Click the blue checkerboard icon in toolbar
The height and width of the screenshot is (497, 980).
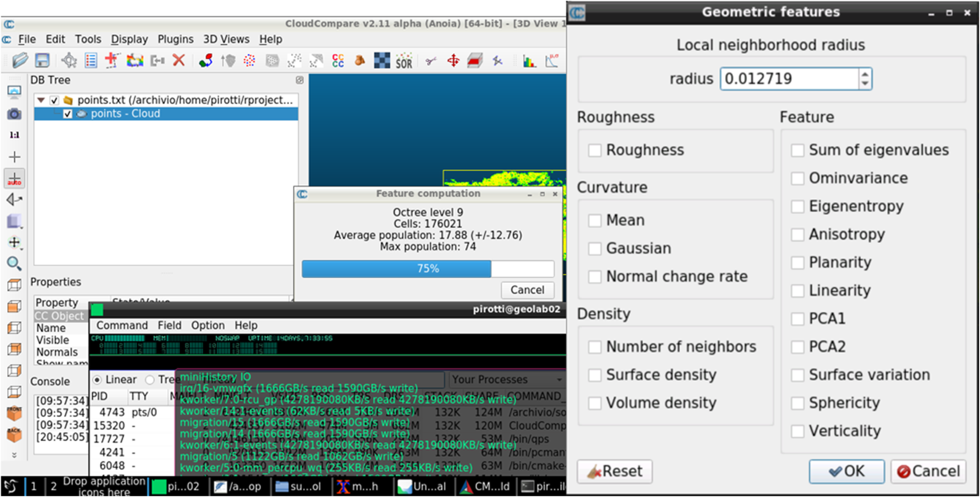tap(382, 61)
